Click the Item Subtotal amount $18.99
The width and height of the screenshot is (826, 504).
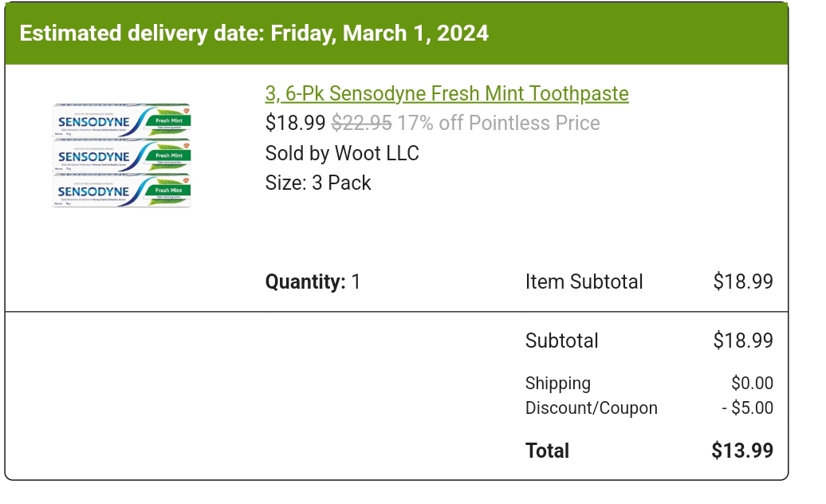click(x=742, y=282)
